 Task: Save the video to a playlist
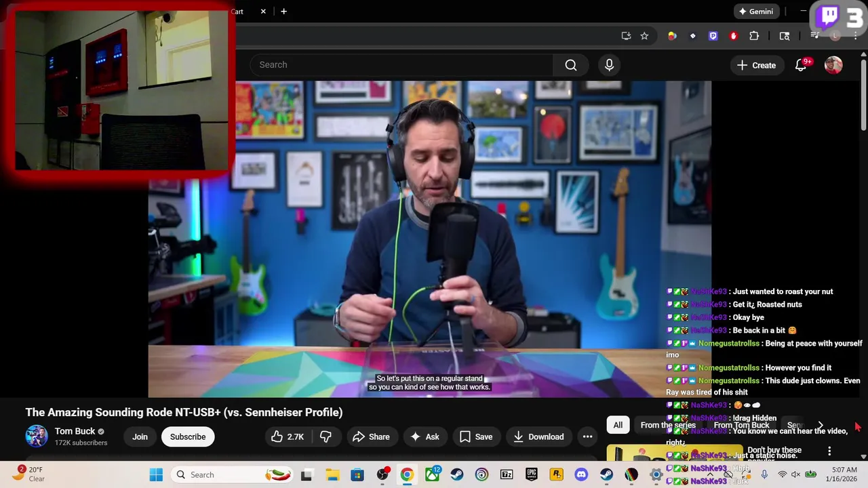476,436
